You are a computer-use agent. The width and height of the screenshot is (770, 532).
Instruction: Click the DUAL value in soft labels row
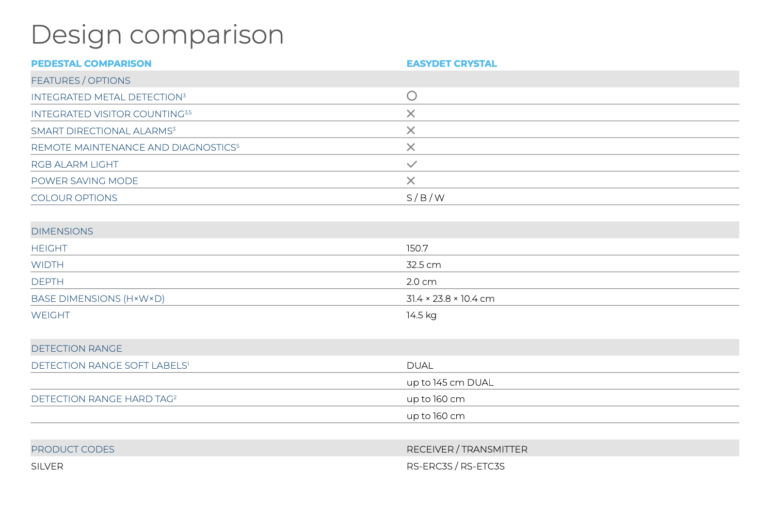click(420, 365)
